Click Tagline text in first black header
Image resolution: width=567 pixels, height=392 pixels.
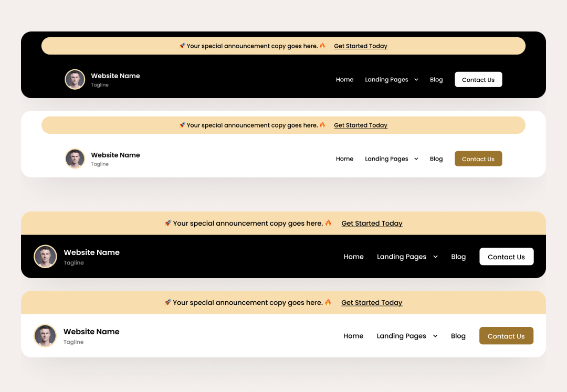(x=100, y=85)
